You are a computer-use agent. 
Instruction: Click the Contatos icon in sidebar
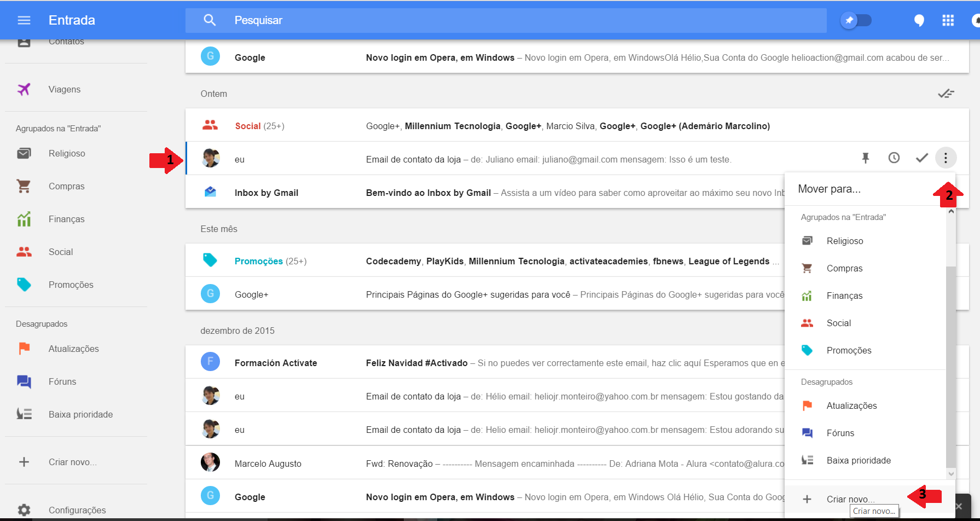pyautogui.click(x=24, y=43)
